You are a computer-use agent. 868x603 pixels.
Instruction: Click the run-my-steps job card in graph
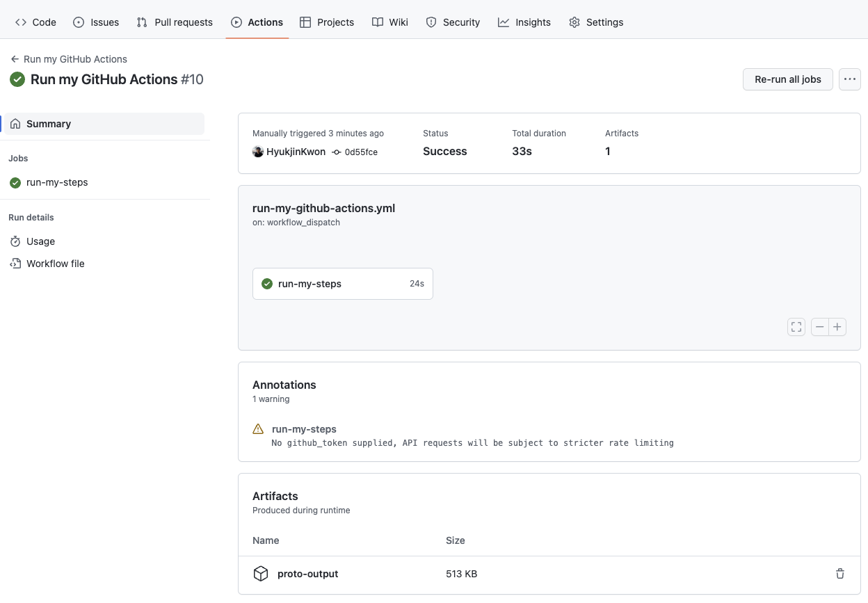[x=343, y=284]
